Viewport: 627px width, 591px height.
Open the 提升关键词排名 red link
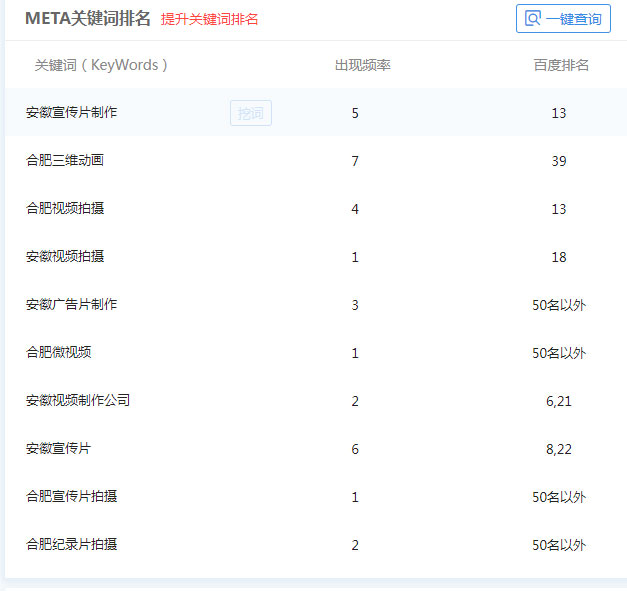(209, 19)
